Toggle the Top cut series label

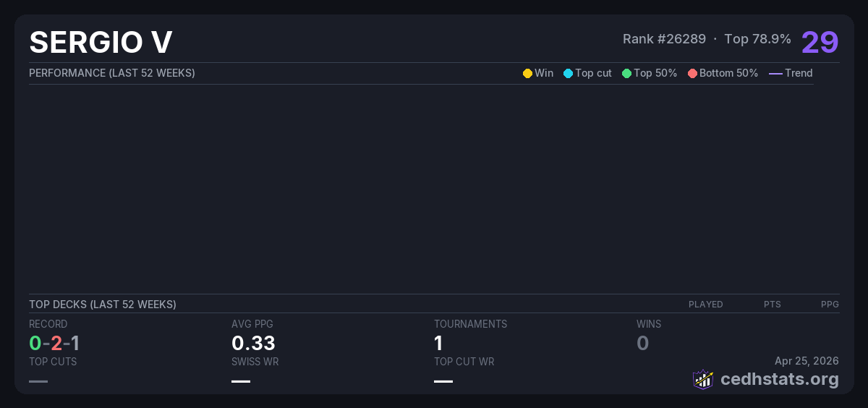(593, 73)
